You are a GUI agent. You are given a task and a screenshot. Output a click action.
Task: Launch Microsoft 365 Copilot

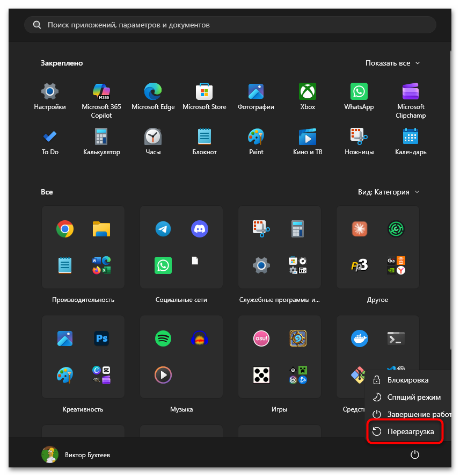[101, 101]
